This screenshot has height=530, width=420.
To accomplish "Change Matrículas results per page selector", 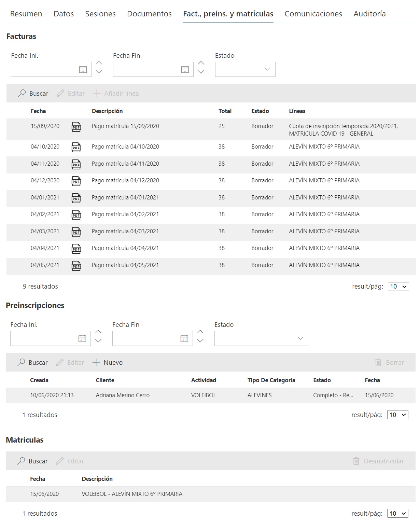I will click(398, 514).
